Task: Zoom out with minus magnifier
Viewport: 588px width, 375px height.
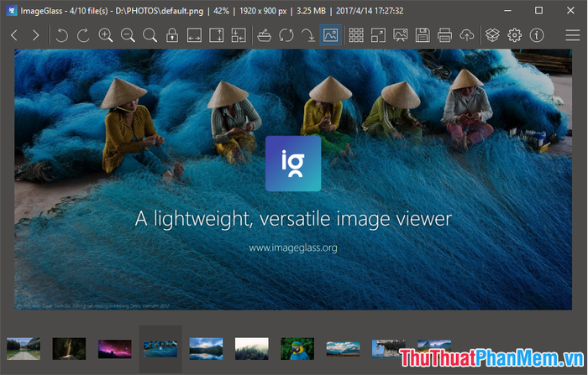Action: tap(128, 35)
